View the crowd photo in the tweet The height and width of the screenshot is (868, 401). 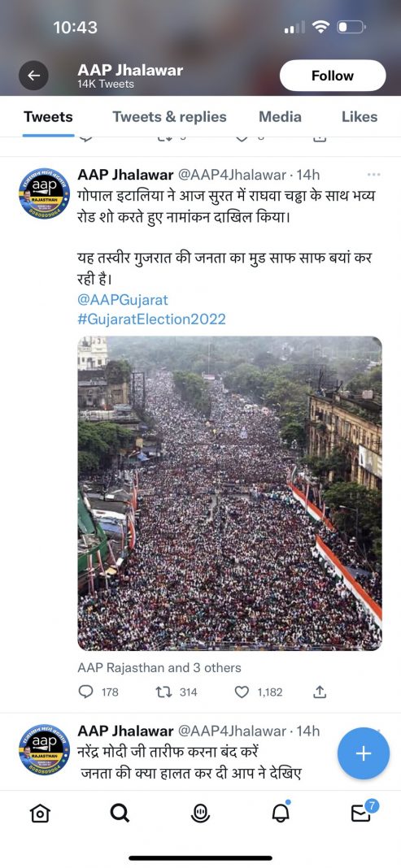click(229, 493)
